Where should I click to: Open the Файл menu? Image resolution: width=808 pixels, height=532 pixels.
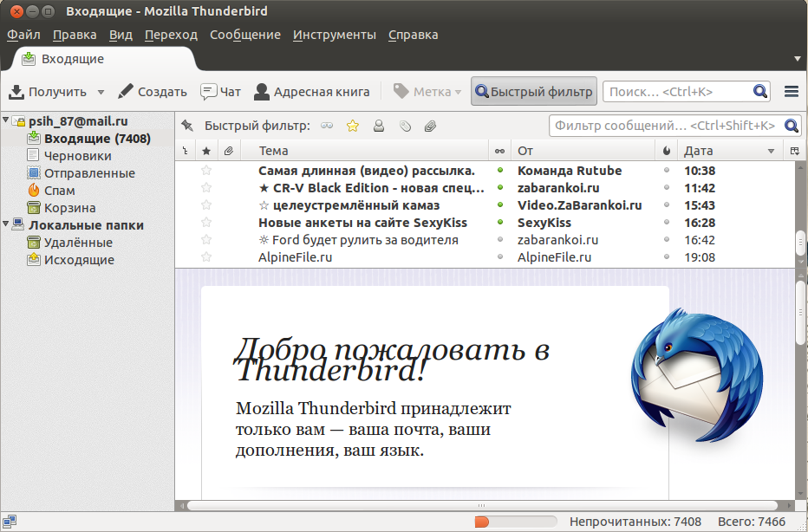pos(23,35)
